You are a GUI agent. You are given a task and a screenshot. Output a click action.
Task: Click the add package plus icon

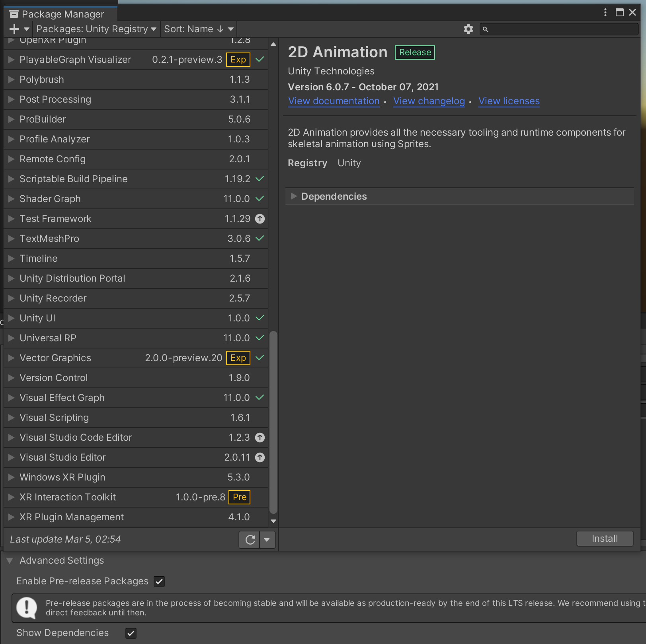coord(14,29)
